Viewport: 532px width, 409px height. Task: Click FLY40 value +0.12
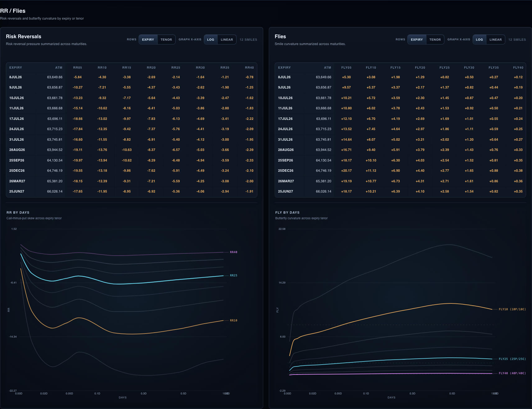point(518,77)
